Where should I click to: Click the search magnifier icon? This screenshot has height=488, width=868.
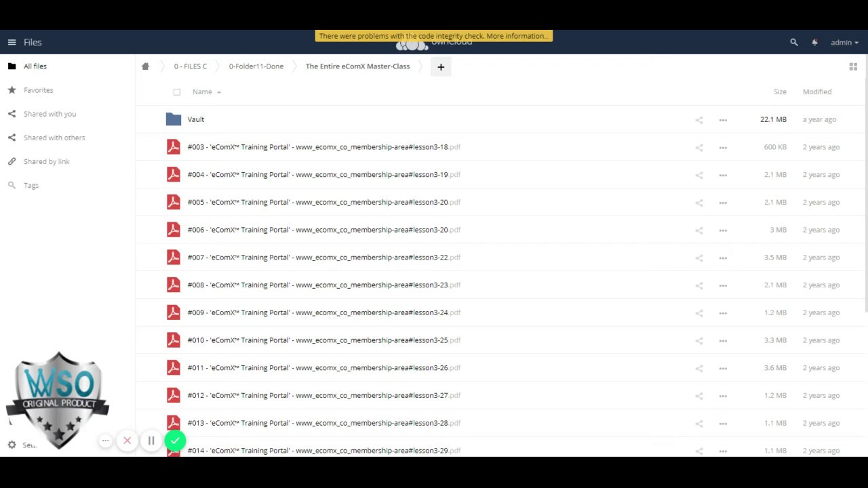[794, 42]
